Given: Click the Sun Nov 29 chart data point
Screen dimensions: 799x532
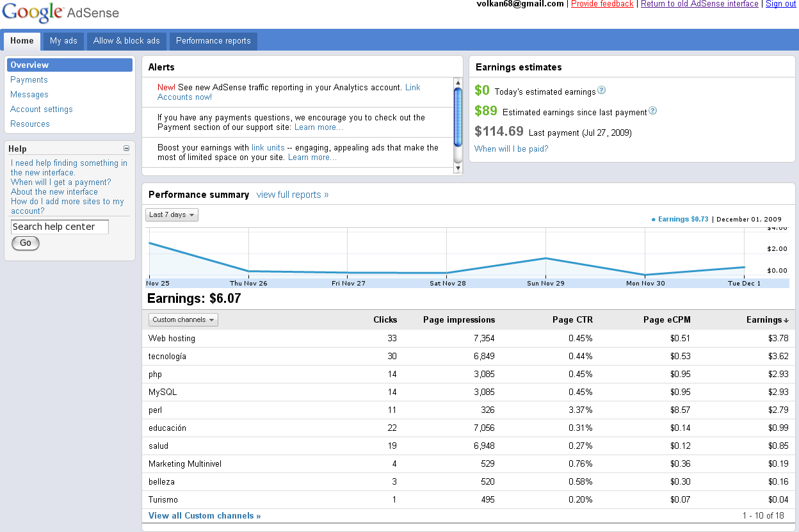Looking at the screenshot, I should [x=545, y=258].
